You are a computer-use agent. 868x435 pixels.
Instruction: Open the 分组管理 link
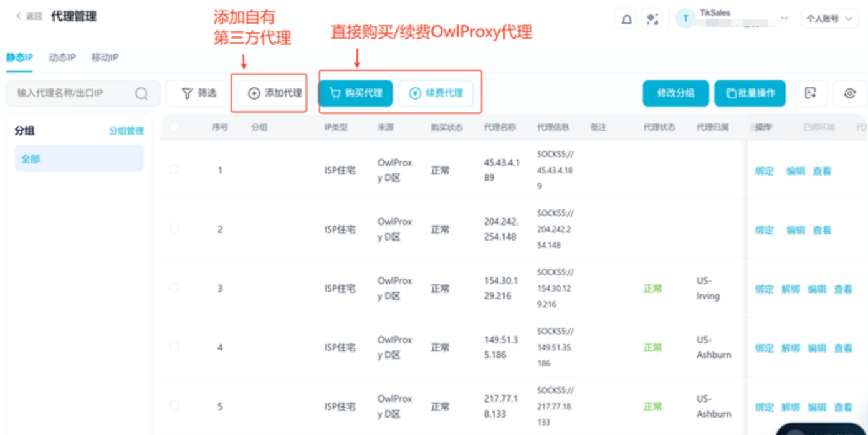pos(126,131)
